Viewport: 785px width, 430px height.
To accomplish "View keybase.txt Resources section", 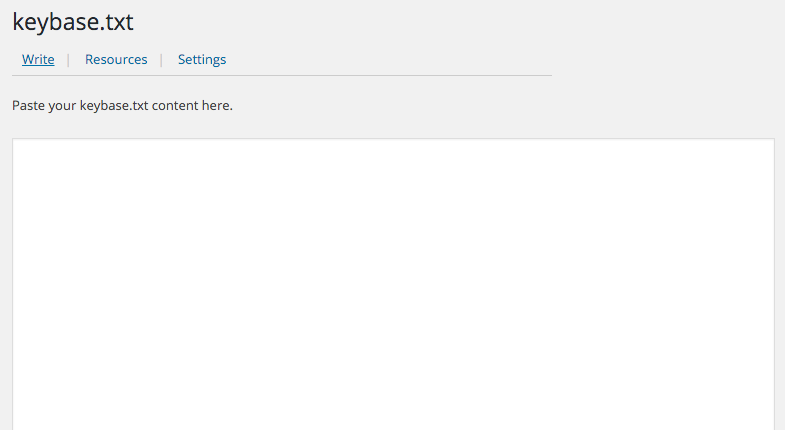I will coord(116,60).
